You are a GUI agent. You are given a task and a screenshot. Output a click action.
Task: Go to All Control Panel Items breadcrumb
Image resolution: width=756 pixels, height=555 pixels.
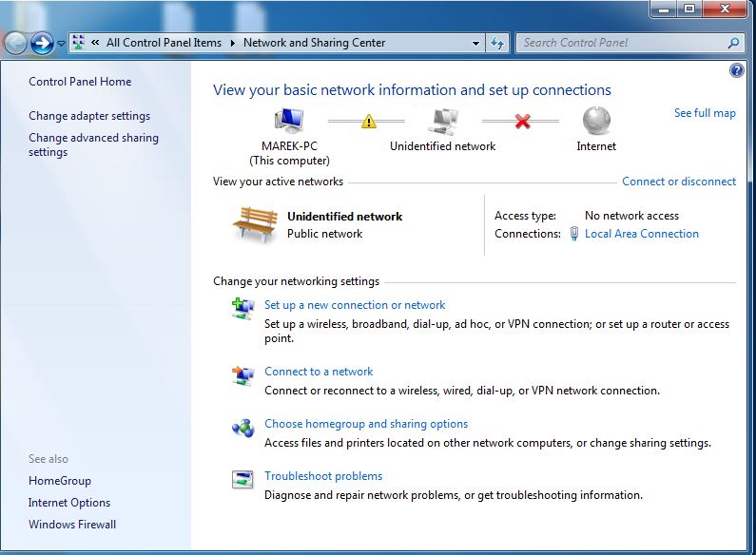pos(164,43)
